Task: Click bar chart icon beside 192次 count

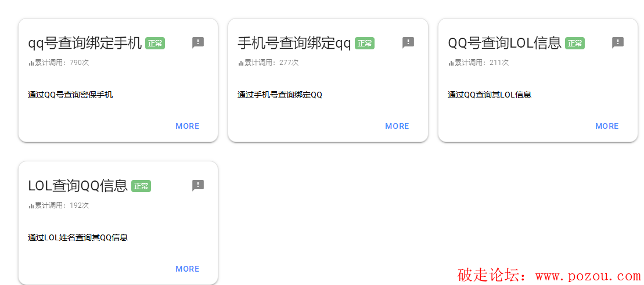Action: [x=31, y=205]
